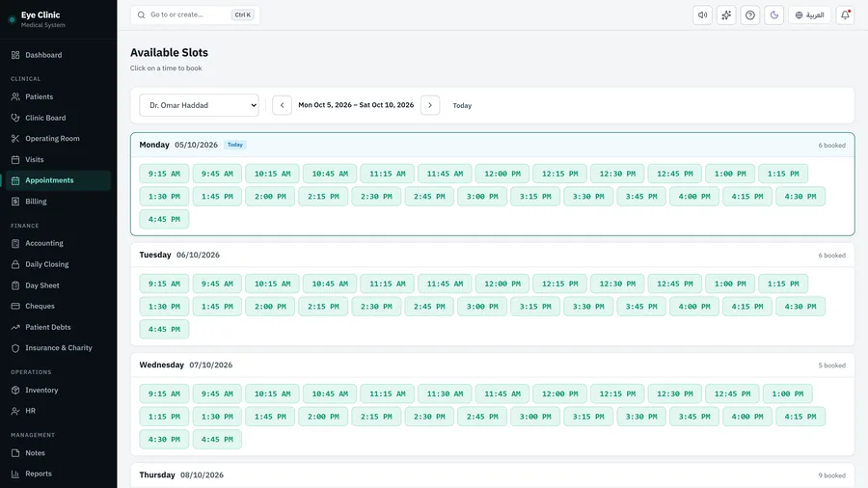The width and height of the screenshot is (868, 488).
Task: Click the Billing receipt icon
Action: [x=15, y=202]
